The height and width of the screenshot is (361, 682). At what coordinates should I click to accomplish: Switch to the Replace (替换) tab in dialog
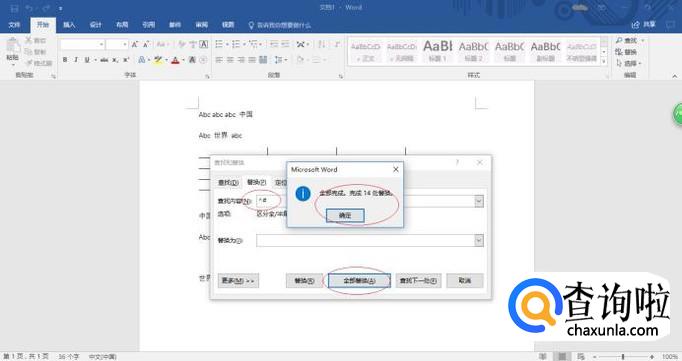(x=256, y=182)
